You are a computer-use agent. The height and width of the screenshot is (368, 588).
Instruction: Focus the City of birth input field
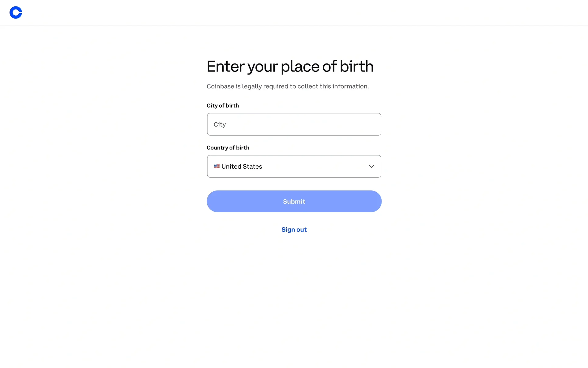[x=294, y=124]
